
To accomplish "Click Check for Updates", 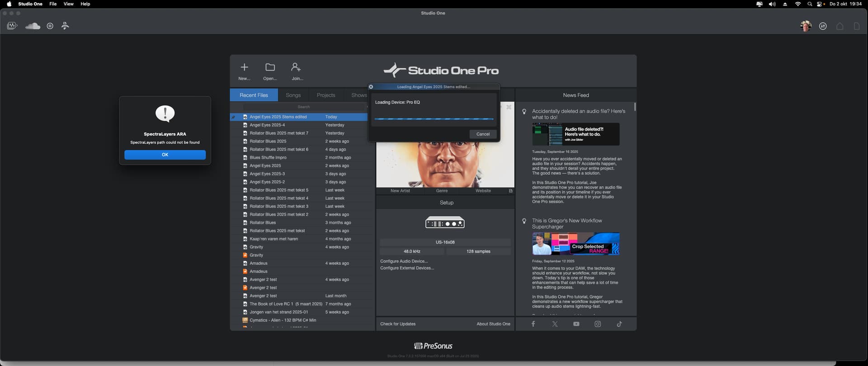I will [x=398, y=324].
